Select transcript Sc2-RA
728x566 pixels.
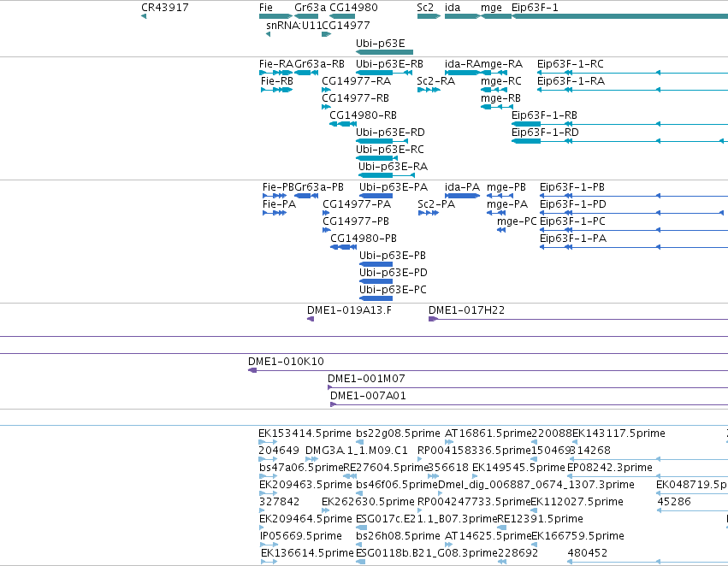click(x=436, y=80)
